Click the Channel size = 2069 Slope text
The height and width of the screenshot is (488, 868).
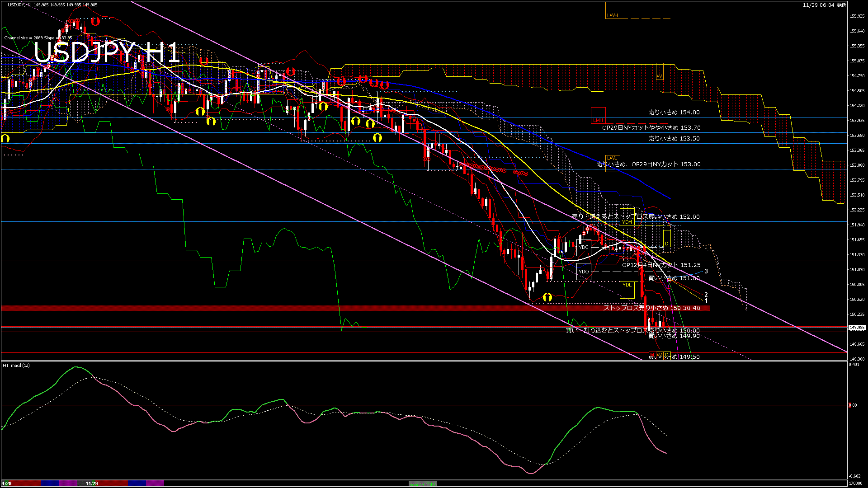(x=38, y=38)
